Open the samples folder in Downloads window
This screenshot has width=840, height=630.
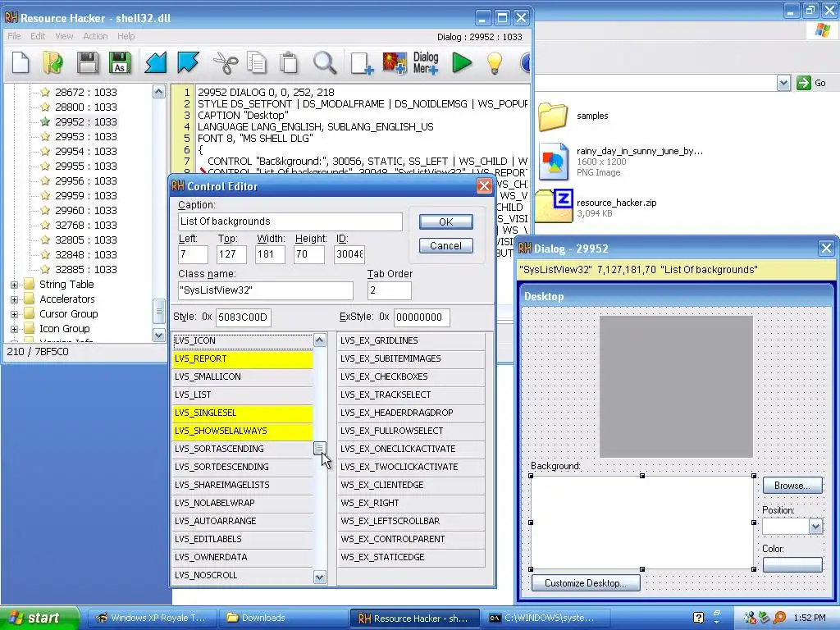click(553, 116)
